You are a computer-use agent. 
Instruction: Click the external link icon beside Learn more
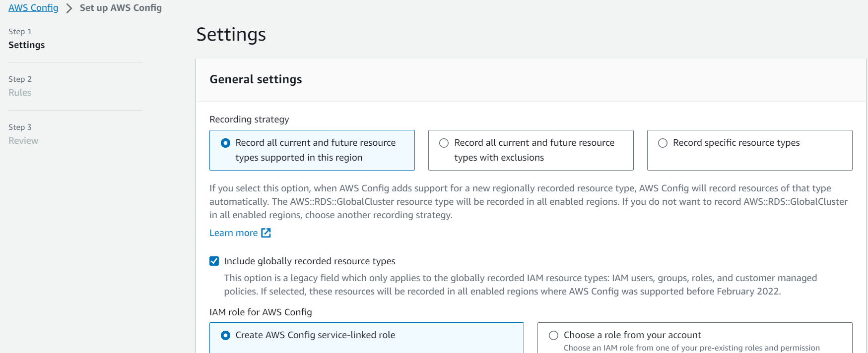click(266, 233)
